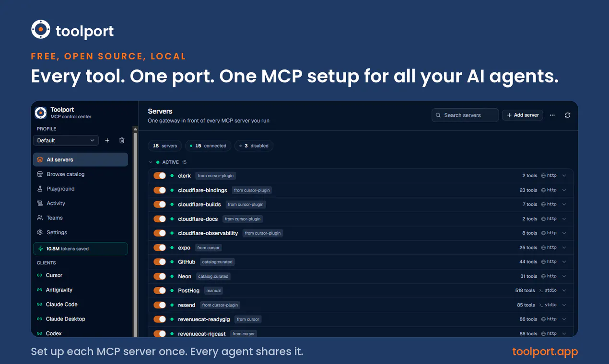Disable the cloudflare-docs server
This screenshot has height=364, width=609.
point(160,219)
